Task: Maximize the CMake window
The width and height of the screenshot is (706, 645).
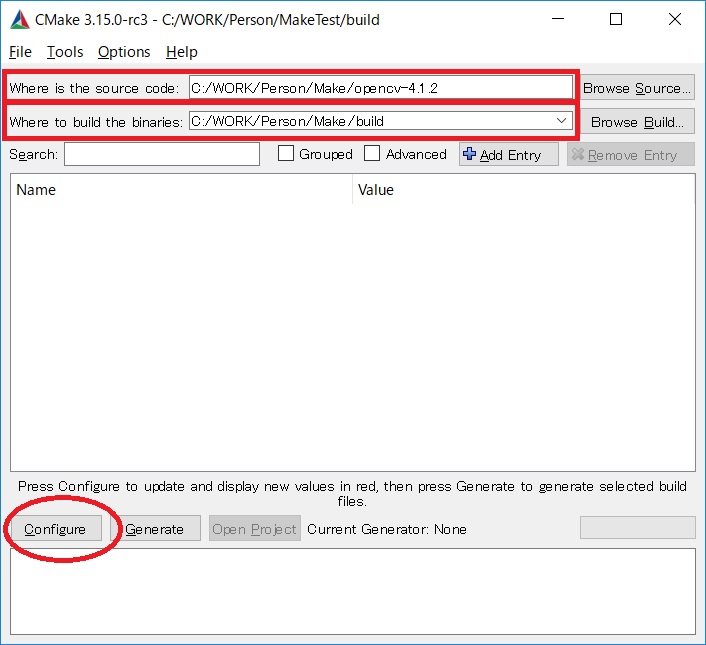Action: [x=615, y=19]
